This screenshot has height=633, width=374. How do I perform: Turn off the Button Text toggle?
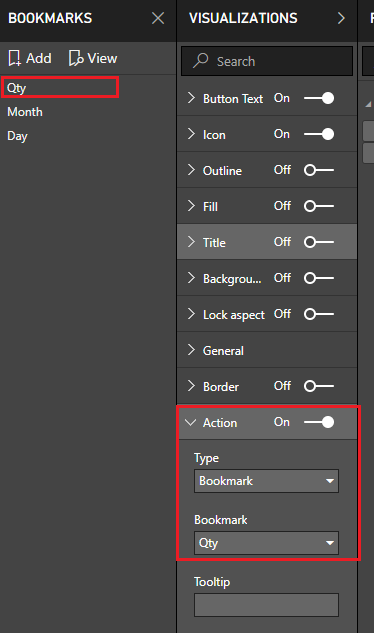pyautogui.click(x=319, y=98)
